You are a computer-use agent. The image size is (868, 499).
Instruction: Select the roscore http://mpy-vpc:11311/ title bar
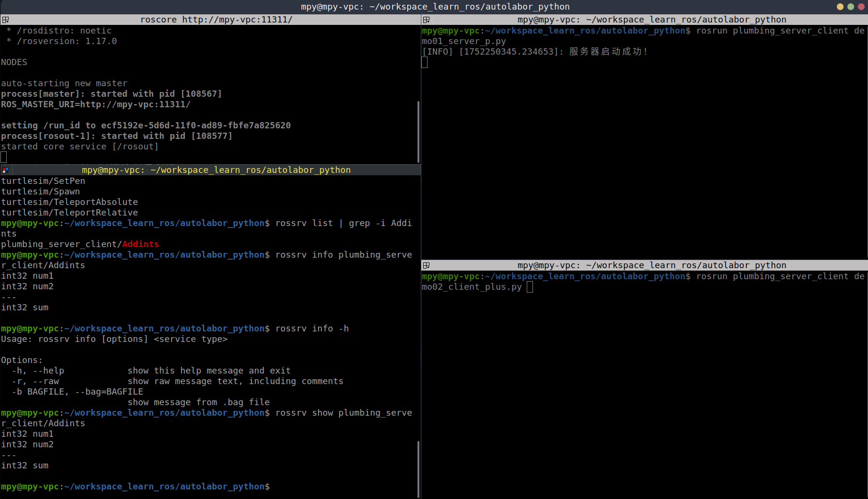tap(216, 20)
